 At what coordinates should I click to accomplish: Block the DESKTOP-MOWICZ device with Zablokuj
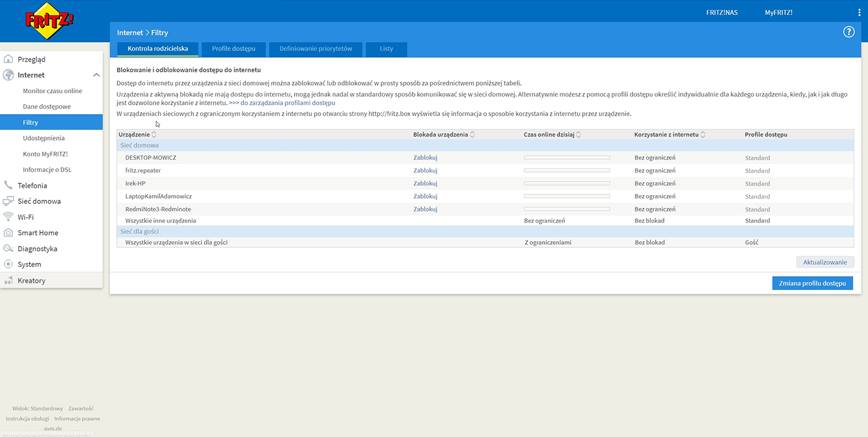click(425, 157)
